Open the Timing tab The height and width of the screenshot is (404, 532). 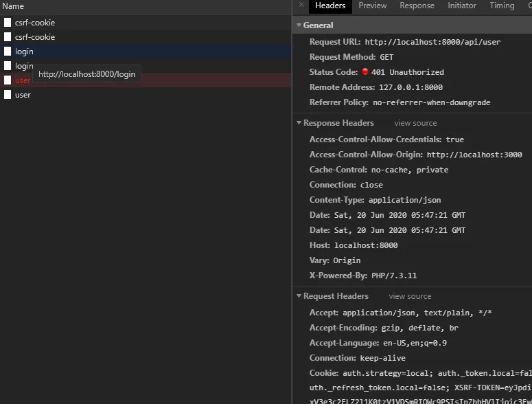pyautogui.click(x=502, y=5)
